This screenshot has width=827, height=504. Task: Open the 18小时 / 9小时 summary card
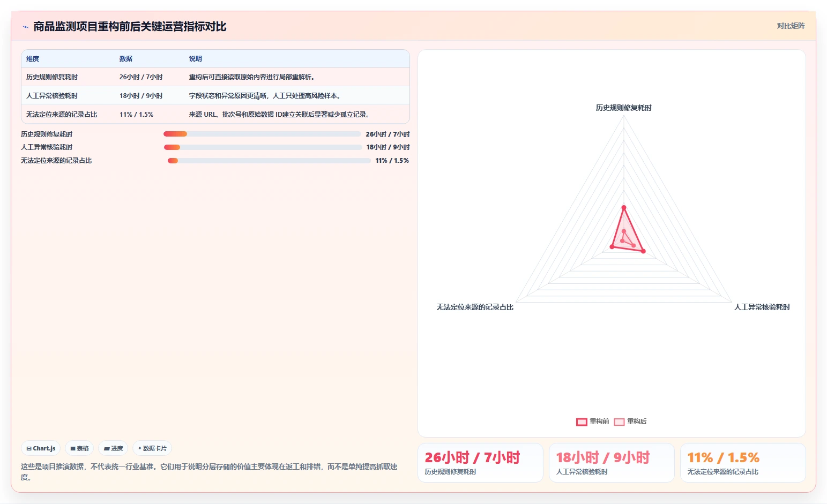point(612,463)
